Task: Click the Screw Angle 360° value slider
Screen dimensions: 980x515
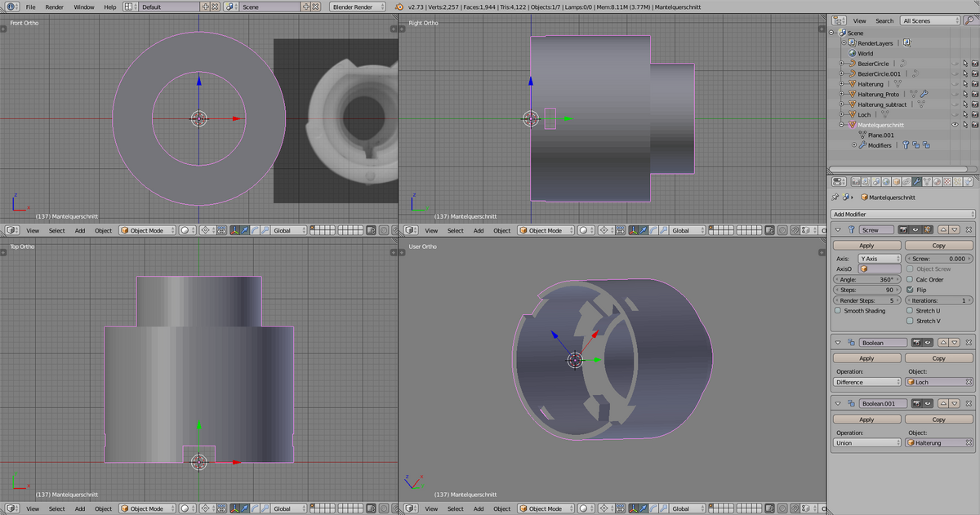Action: [x=866, y=279]
